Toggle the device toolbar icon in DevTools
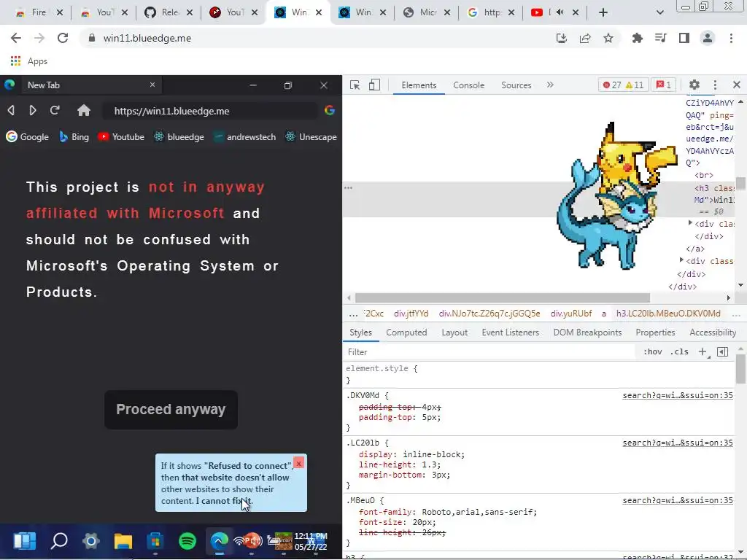Viewport: 747px width, 560px height. pyautogui.click(x=374, y=85)
